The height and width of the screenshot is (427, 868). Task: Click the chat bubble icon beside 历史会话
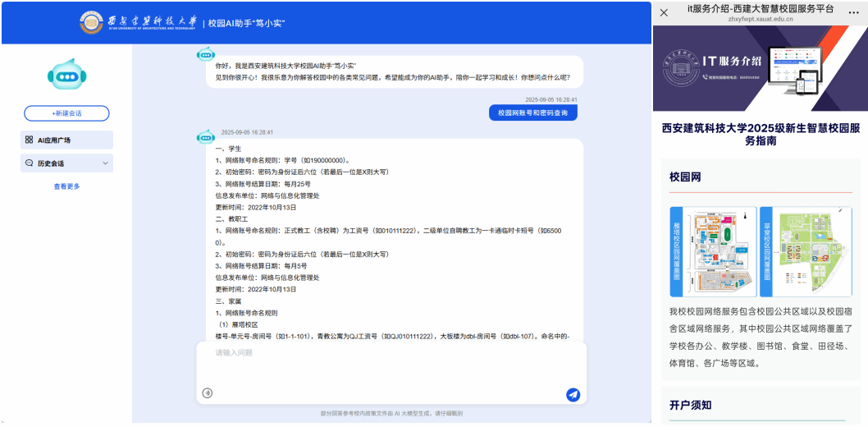(x=30, y=163)
